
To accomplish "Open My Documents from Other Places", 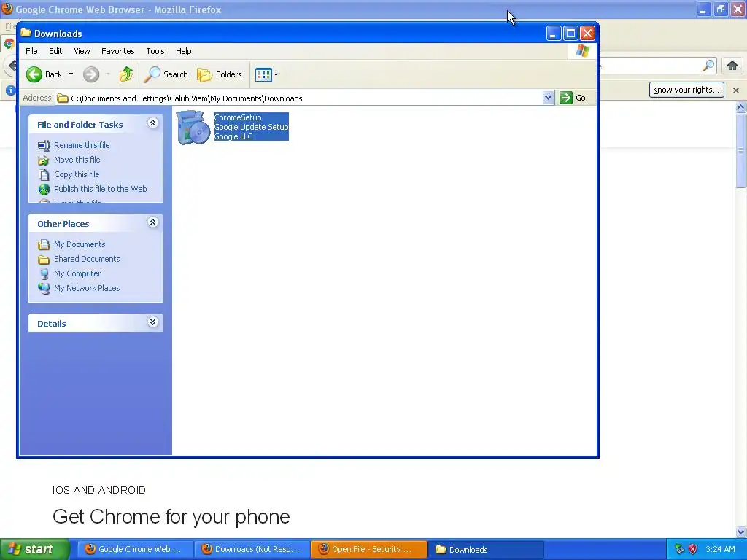I will point(79,244).
